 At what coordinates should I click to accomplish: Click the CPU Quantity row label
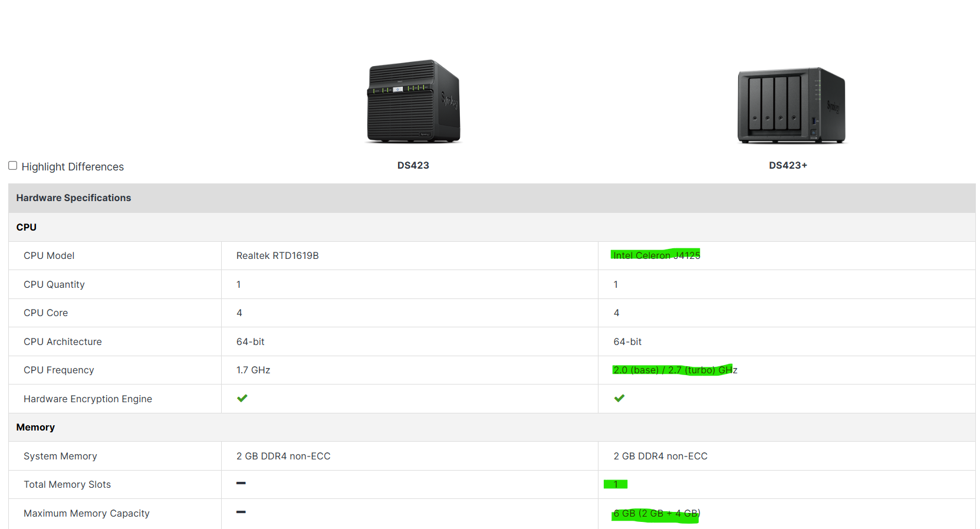(x=54, y=285)
